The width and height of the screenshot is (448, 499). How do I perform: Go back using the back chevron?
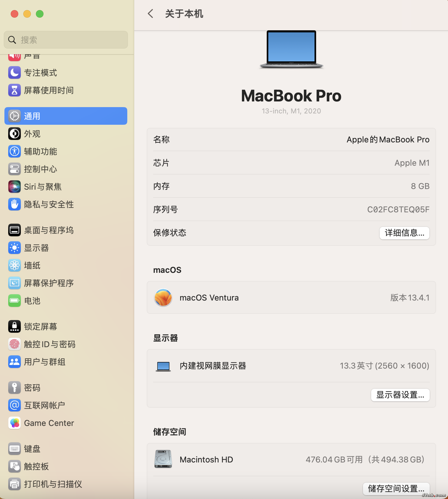coord(151,14)
